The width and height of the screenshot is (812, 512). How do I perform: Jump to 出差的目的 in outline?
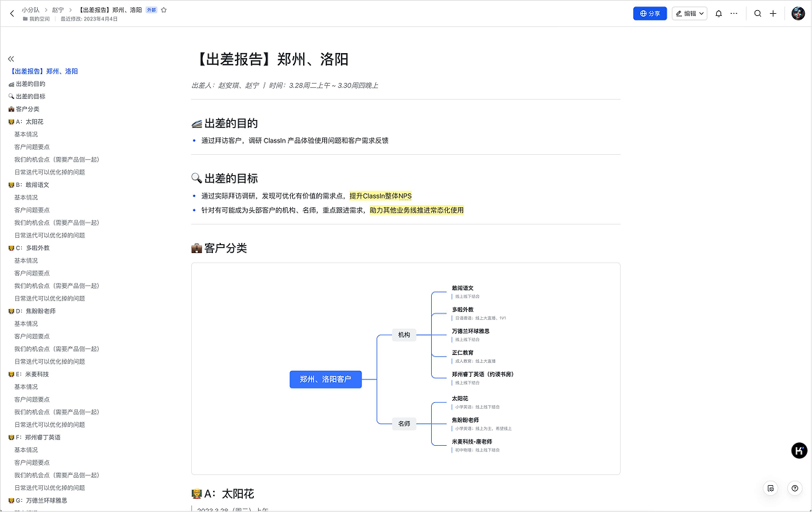(27, 84)
